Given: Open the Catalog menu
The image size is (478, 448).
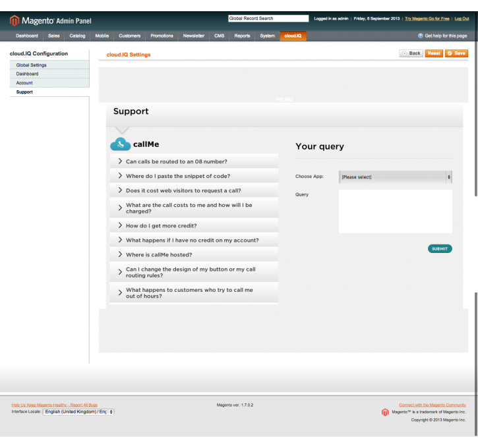Looking at the screenshot, I should point(77,36).
